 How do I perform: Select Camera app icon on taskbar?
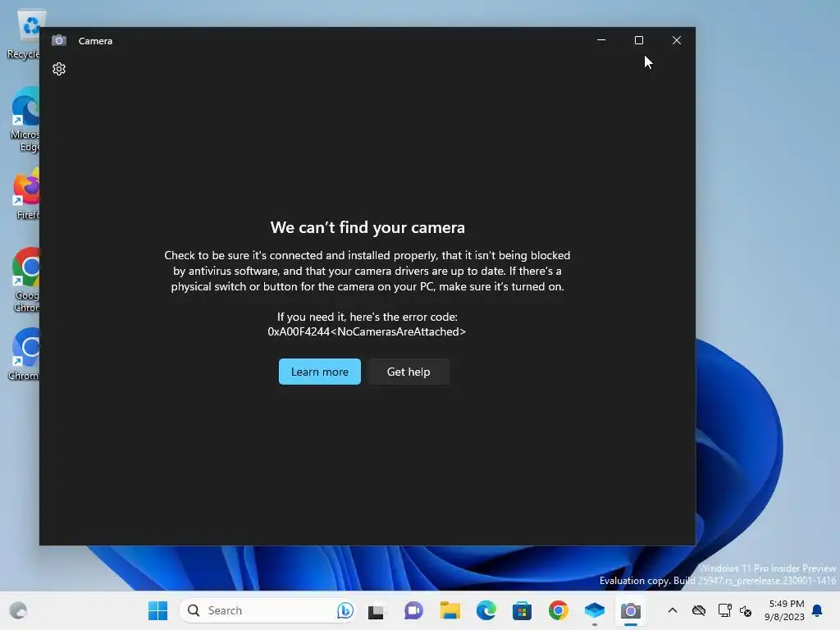[631, 610]
